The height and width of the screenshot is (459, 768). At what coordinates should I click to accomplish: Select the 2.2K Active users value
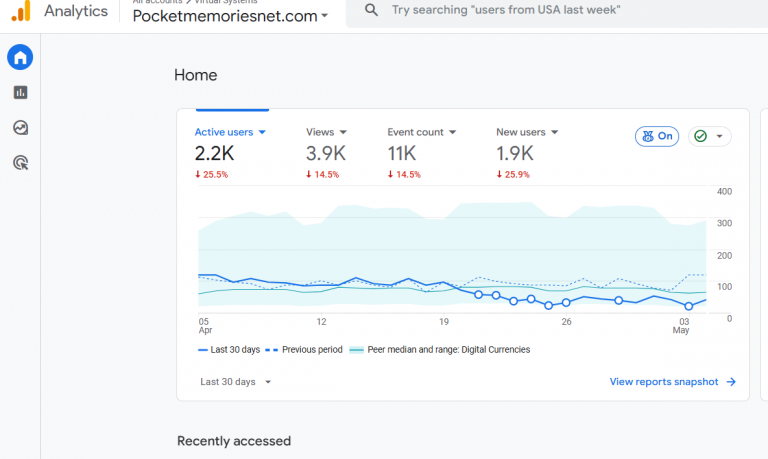[215, 154]
